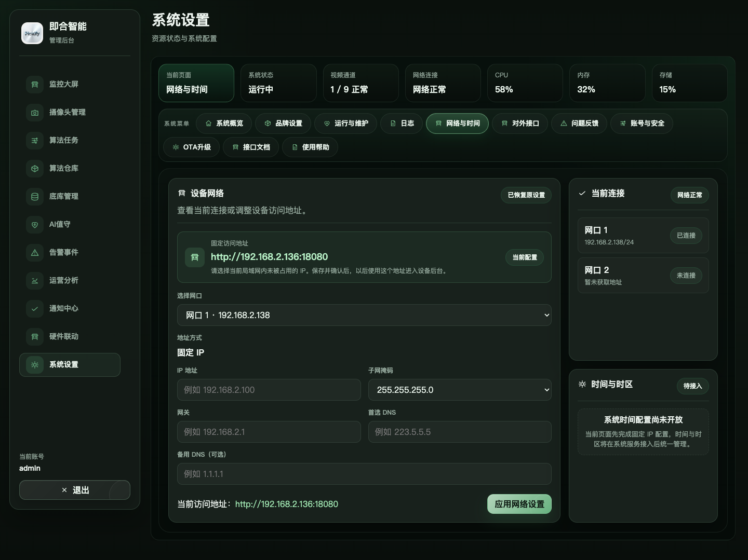Focus the 首选 DNS input field
Image resolution: width=748 pixels, height=560 pixels.
click(x=460, y=432)
